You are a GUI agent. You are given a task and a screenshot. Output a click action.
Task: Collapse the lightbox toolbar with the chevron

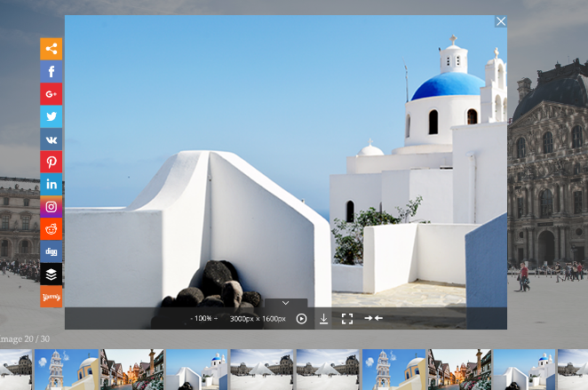[x=286, y=303]
